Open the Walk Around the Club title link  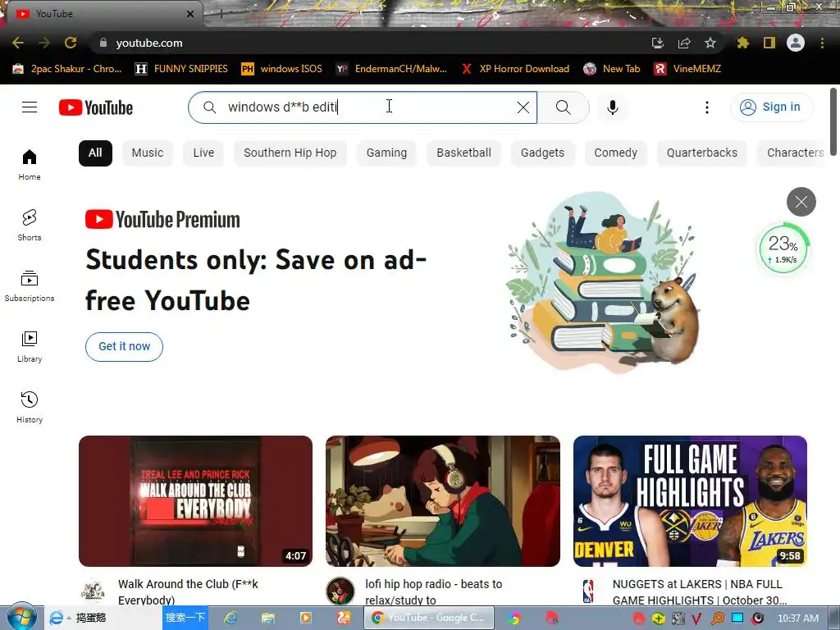pyautogui.click(x=188, y=591)
